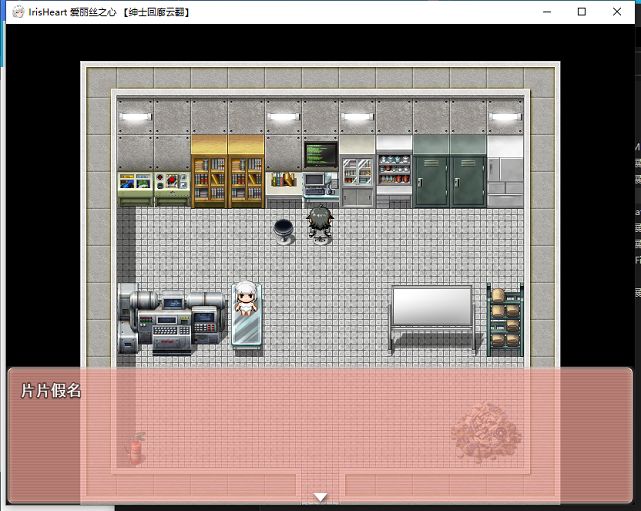Click the control console machine with pipes
This screenshot has height=511, width=641.
pos(172,320)
